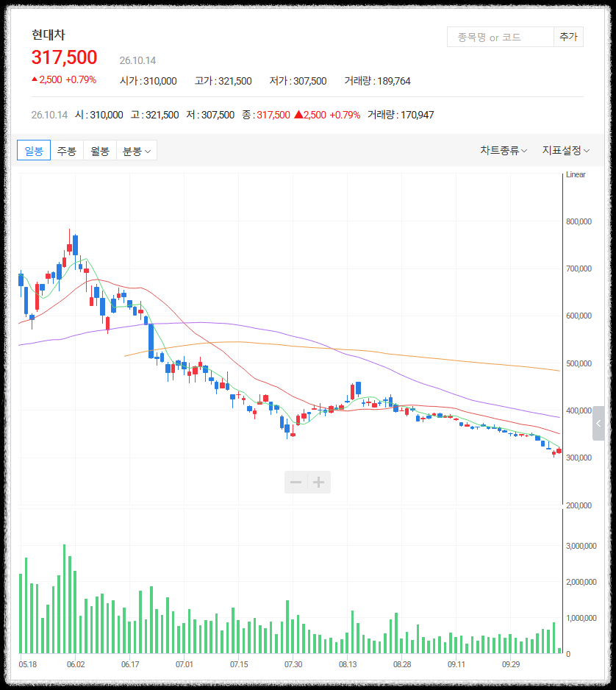Expand the side panel arrow handle

(598, 423)
